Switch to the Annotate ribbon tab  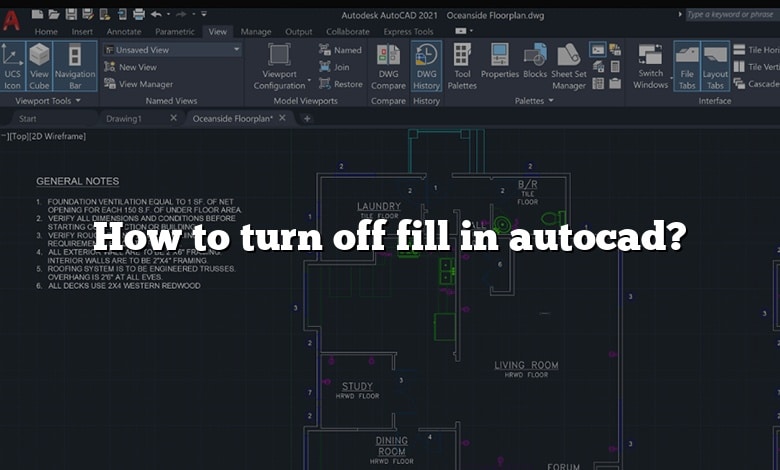click(124, 31)
